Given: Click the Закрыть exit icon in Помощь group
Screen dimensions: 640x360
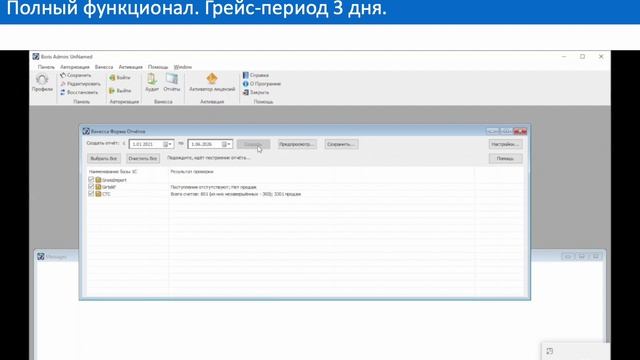Looking at the screenshot, I should [246, 92].
